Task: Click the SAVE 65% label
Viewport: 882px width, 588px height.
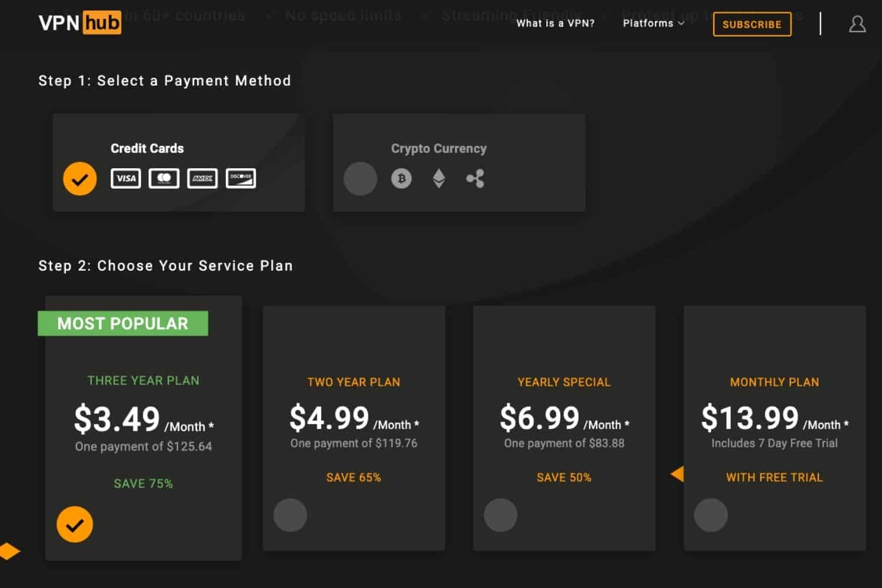Action: [x=354, y=477]
